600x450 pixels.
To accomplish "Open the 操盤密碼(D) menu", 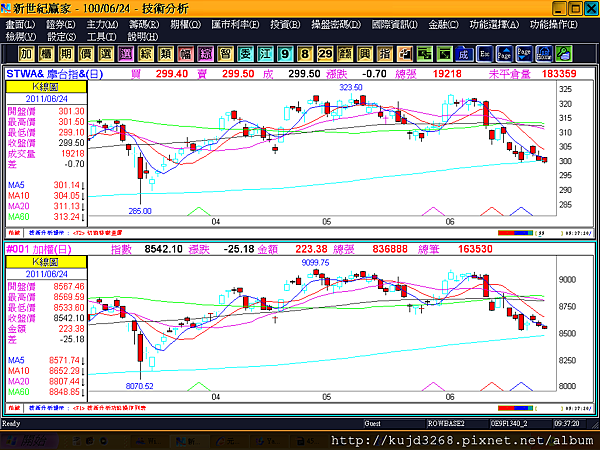I will (x=336, y=24).
